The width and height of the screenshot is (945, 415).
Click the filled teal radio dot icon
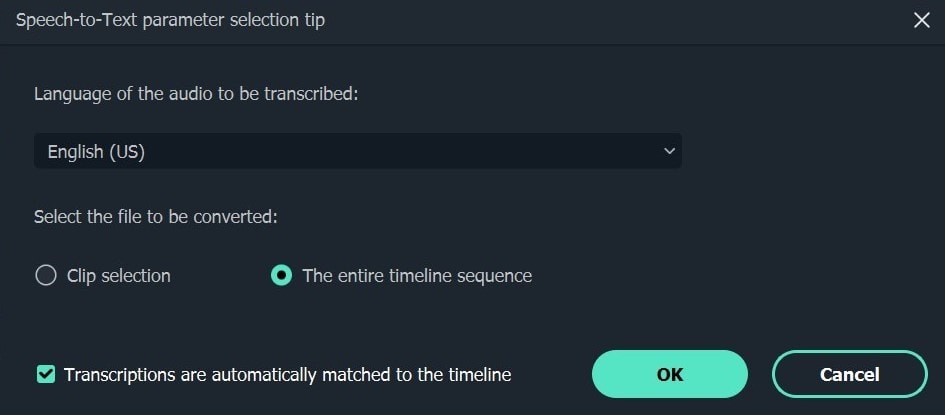(x=281, y=276)
